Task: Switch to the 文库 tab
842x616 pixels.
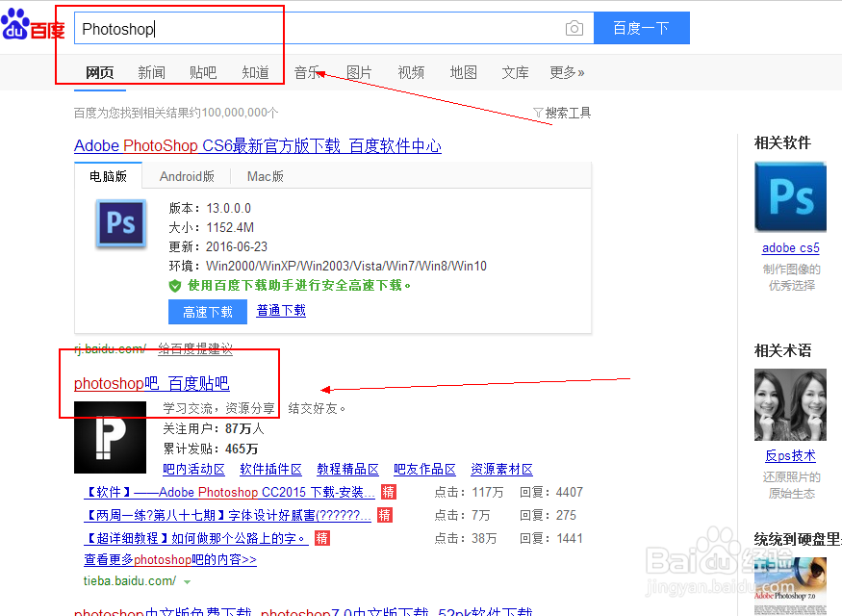Action: (x=515, y=72)
